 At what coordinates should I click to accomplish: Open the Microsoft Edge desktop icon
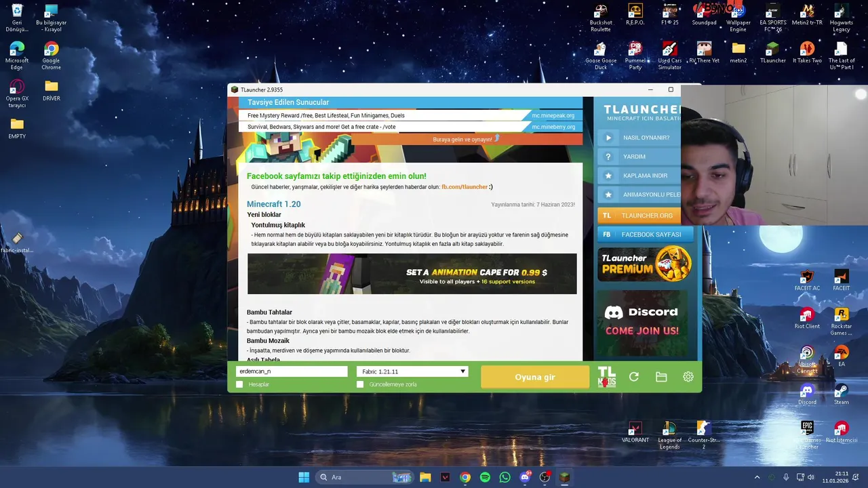click(17, 56)
